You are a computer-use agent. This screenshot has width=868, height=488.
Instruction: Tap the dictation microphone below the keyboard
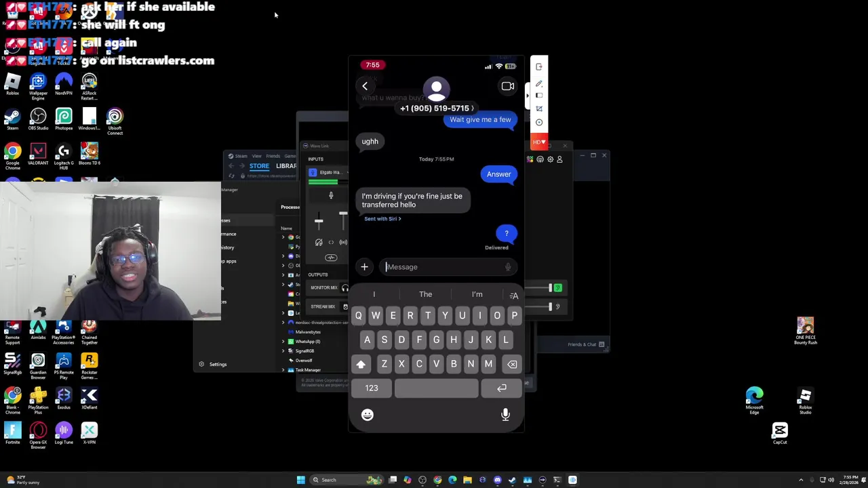[505, 415]
